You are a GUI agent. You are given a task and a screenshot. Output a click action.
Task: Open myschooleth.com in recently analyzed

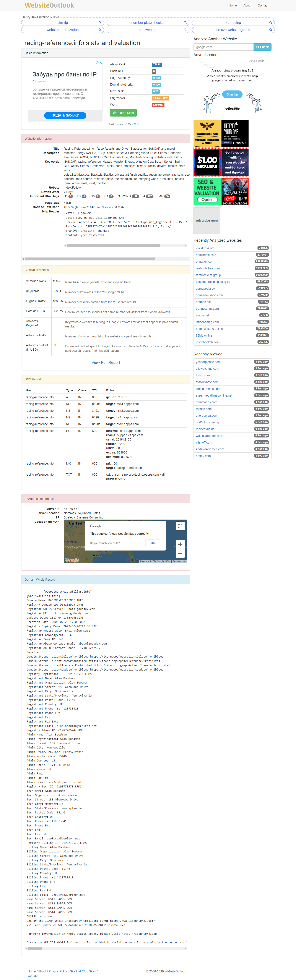(x=208, y=342)
